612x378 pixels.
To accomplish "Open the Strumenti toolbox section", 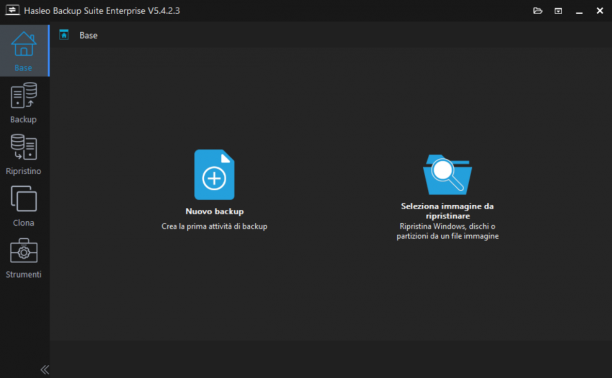I will point(24,258).
